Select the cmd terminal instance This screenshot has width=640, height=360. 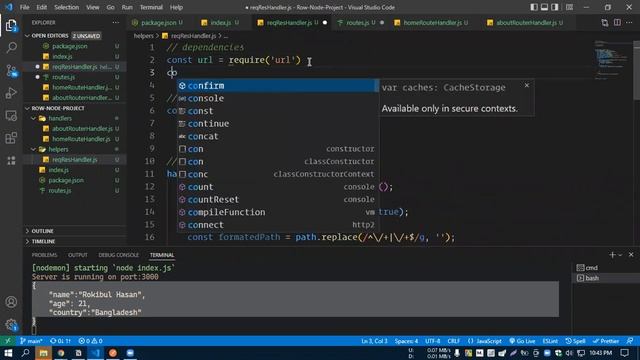605,268
